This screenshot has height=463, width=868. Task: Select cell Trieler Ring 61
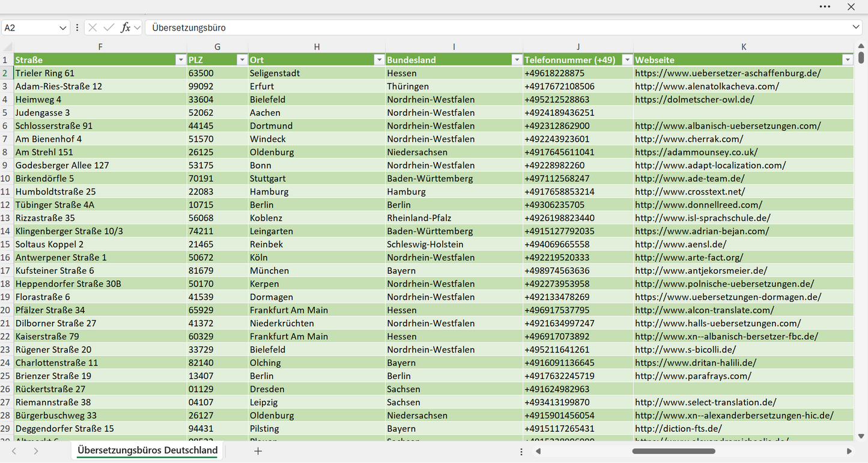tap(100, 73)
